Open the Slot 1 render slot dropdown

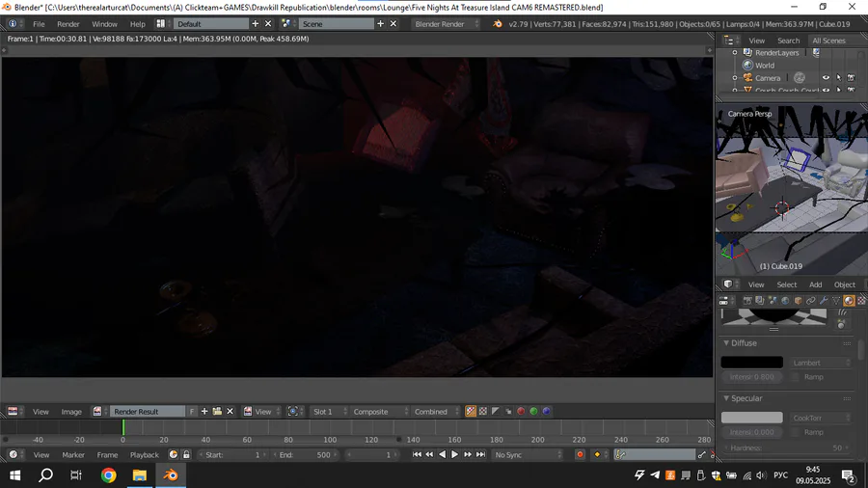(x=329, y=411)
